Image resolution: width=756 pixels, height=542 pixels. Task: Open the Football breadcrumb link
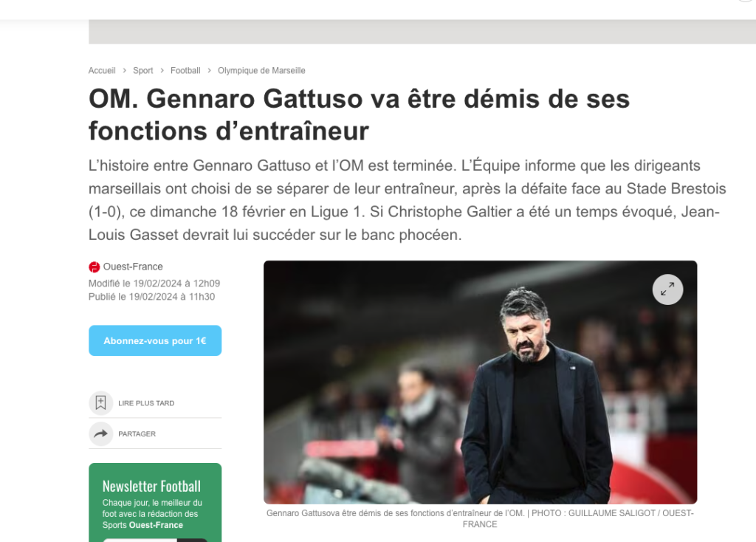tap(185, 70)
